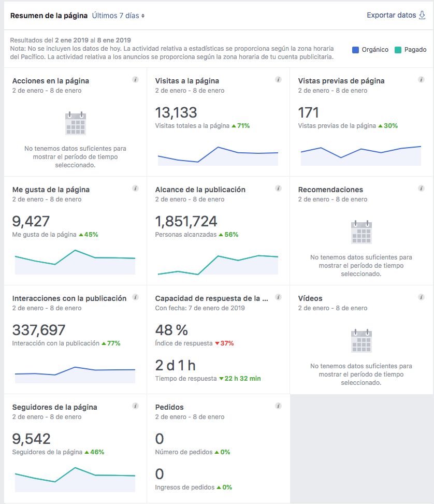This screenshot has height=504, width=434.
Task: Open info icon for Capacidad de respuesta card
Action: click(x=279, y=297)
